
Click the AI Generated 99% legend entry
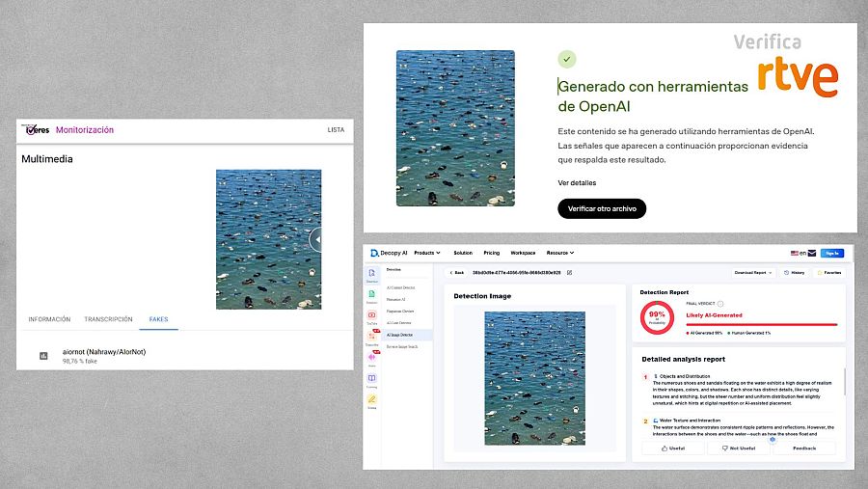[x=704, y=333]
